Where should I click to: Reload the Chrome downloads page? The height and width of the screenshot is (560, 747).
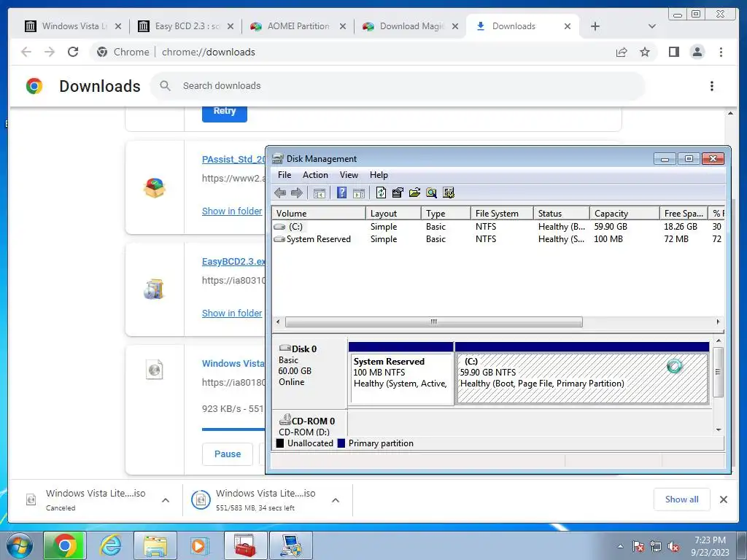tap(73, 52)
